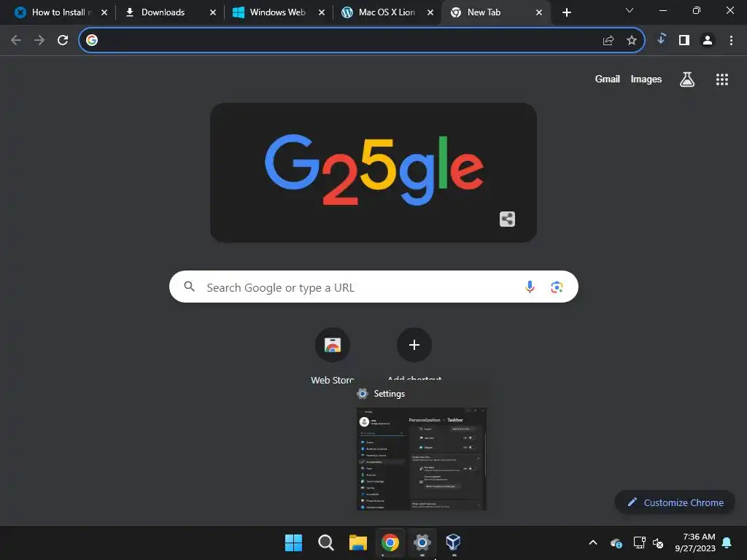Open the downloads toolbar icon
747x560 pixels.
(661, 39)
